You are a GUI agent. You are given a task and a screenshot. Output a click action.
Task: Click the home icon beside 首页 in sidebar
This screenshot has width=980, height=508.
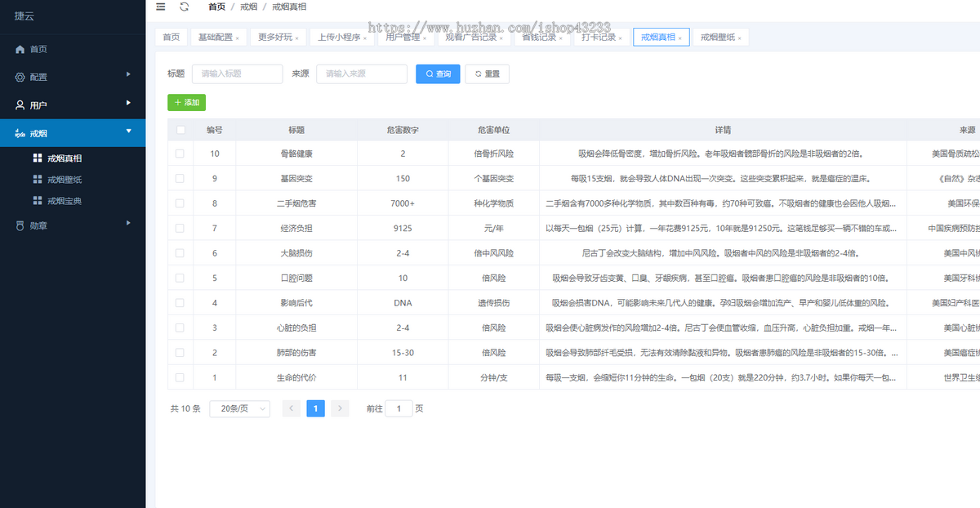(20, 49)
